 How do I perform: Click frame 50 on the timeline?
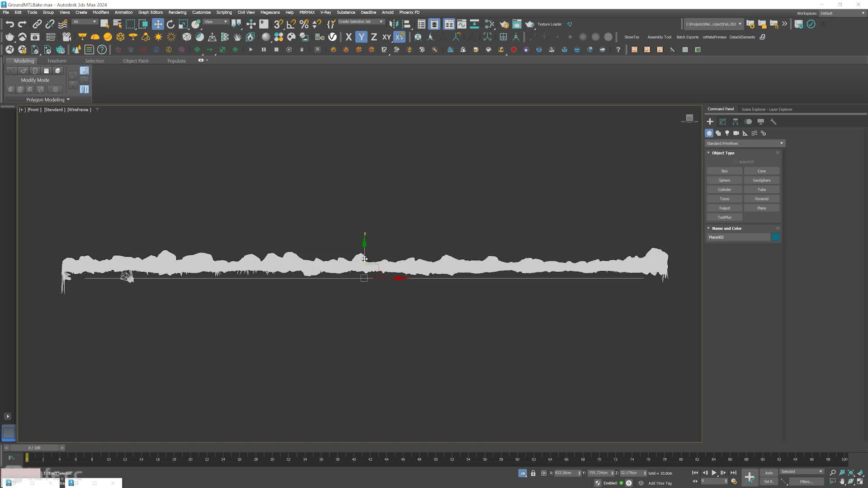(x=436, y=459)
